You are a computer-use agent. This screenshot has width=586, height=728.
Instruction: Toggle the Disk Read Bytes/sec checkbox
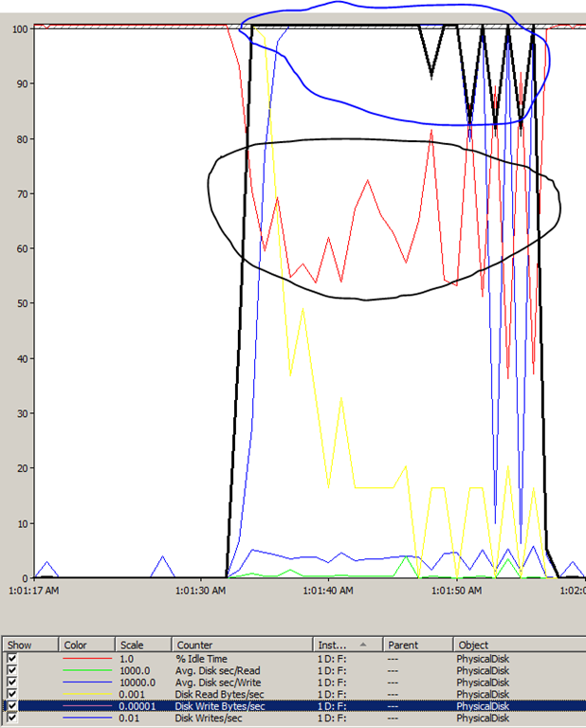(12, 694)
